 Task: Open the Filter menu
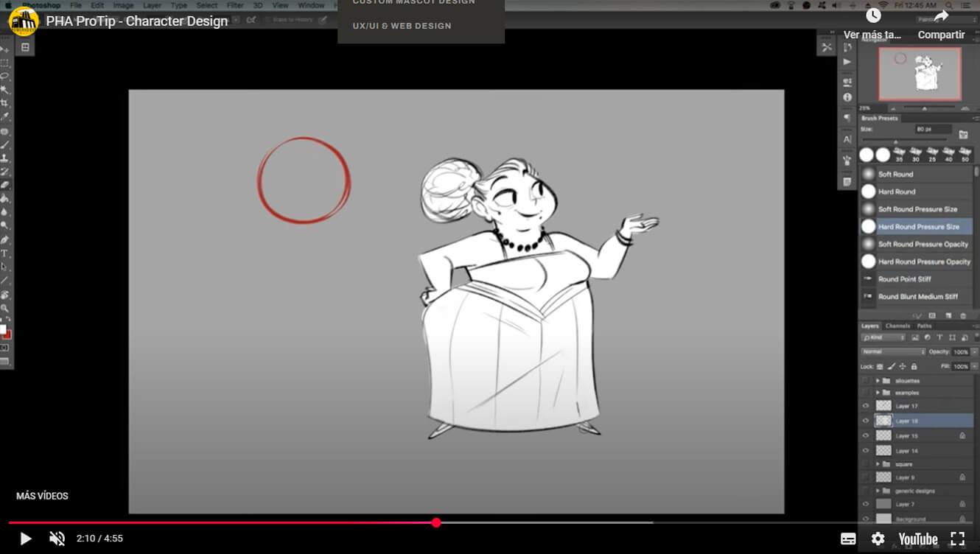[235, 5]
